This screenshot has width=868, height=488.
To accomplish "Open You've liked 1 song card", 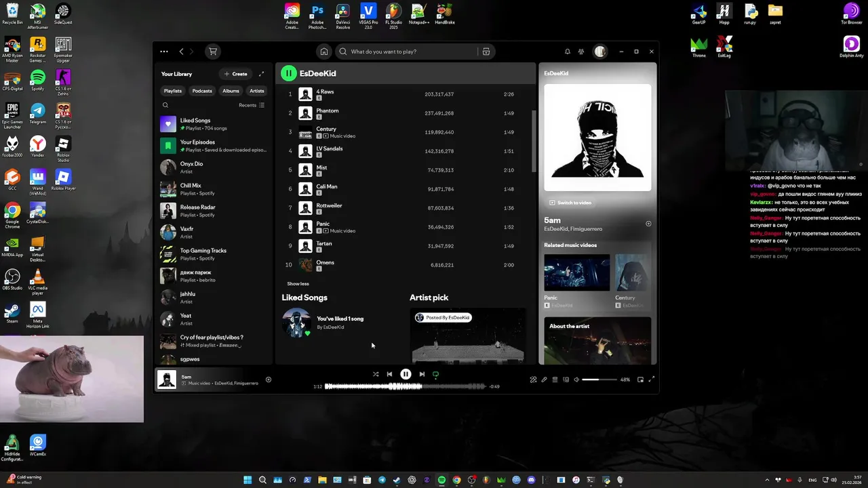I will 339,323.
